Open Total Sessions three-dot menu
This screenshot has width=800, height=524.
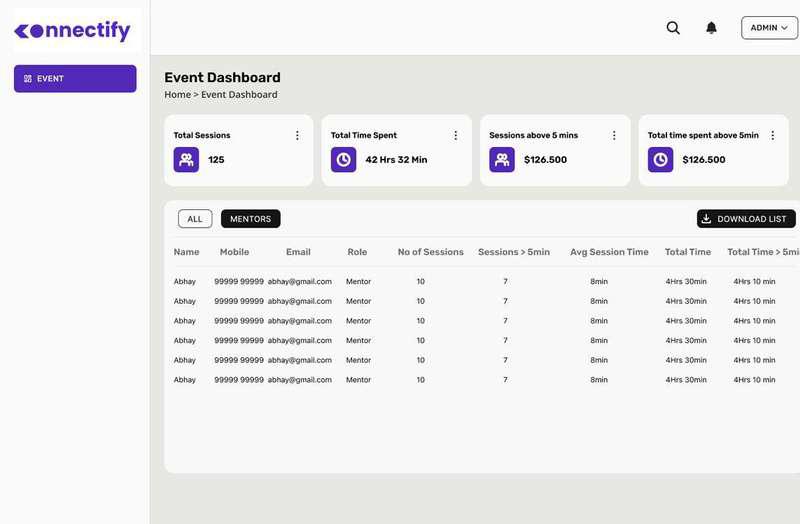coord(297,135)
